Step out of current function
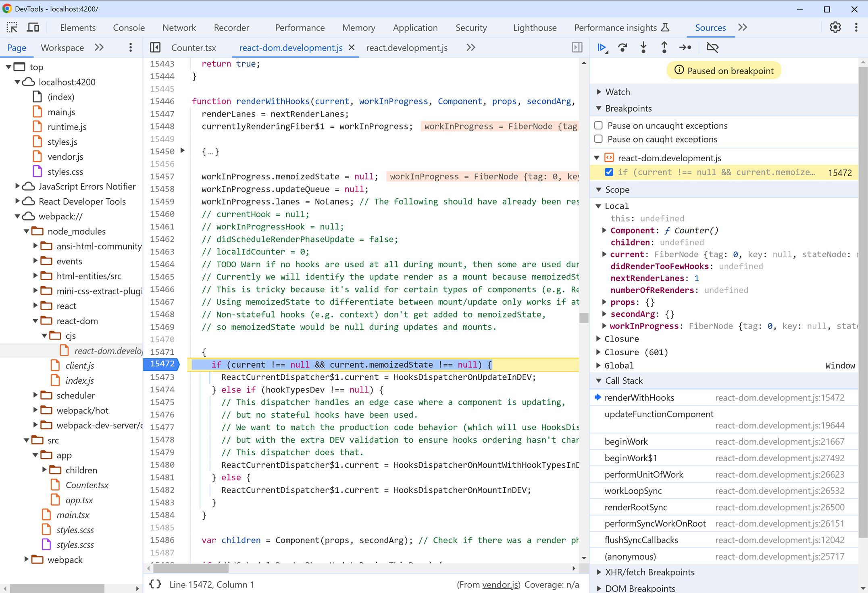Viewport: 868px width, 593px height. coord(664,48)
